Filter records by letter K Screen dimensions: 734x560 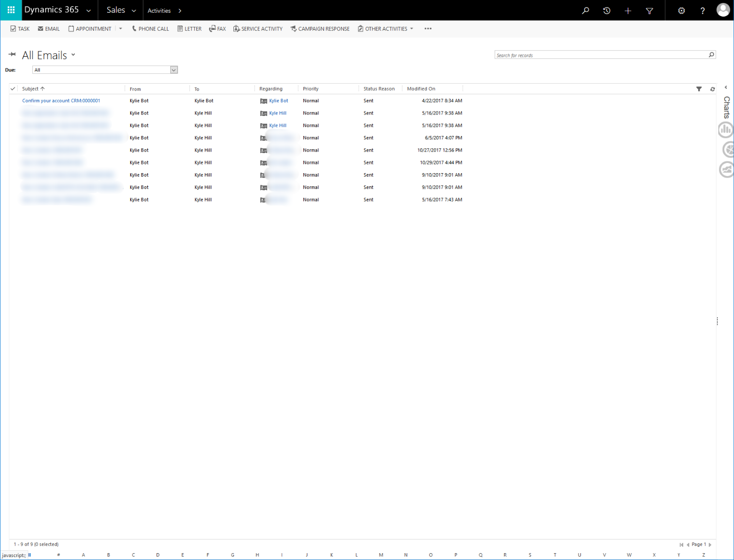(x=332, y=555)
